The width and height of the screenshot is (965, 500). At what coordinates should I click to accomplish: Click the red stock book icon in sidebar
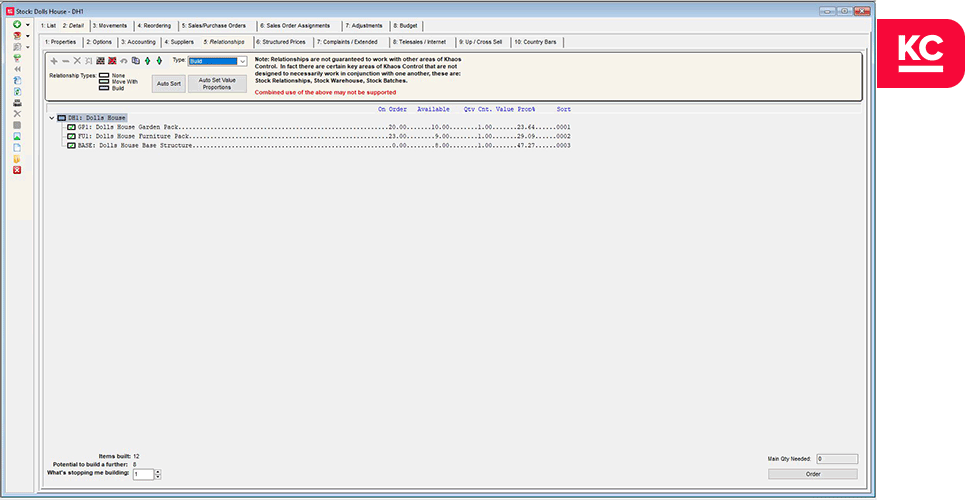click(17, 36)
